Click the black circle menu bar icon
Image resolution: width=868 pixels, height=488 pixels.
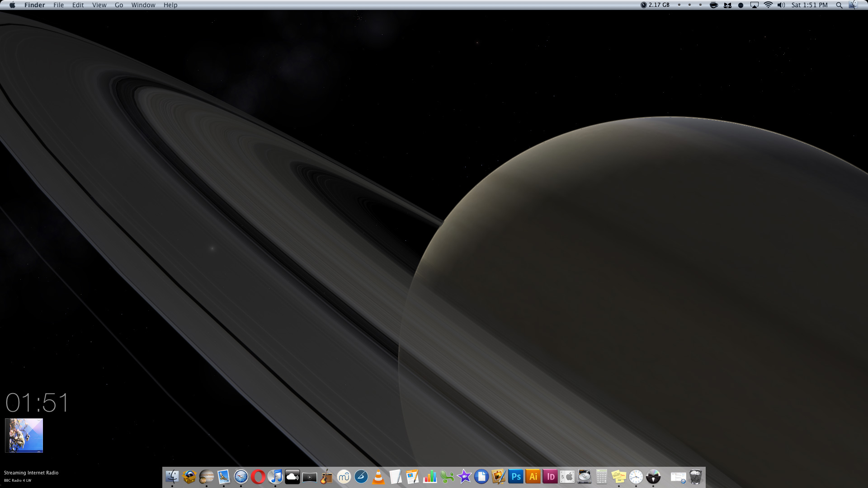click(x=741, y=5)
